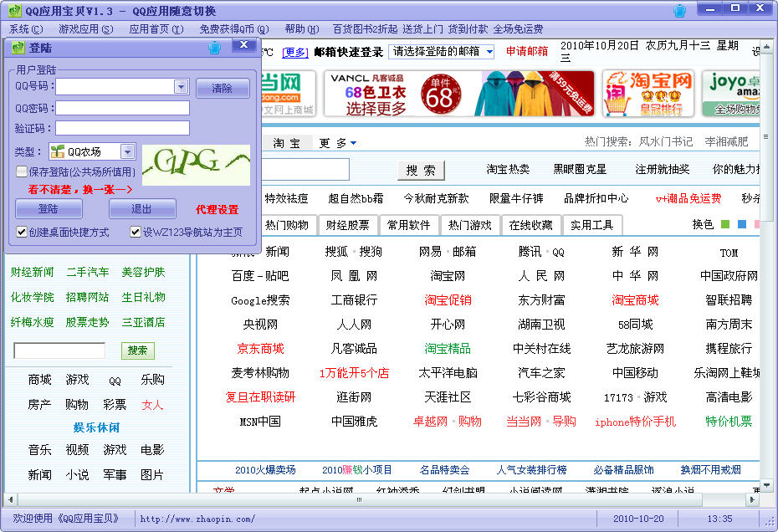
Task: Click the app logo icon in the main title bar
Action: [x=15, y=10]
